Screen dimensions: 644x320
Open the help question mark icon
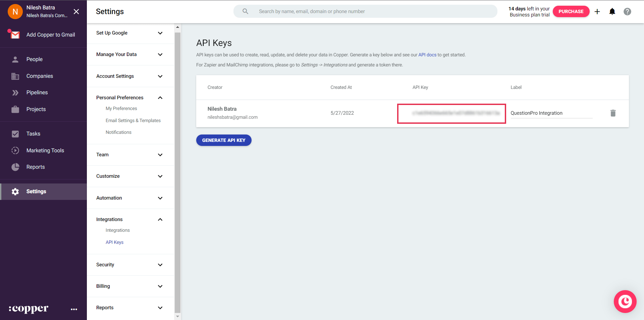627,12
